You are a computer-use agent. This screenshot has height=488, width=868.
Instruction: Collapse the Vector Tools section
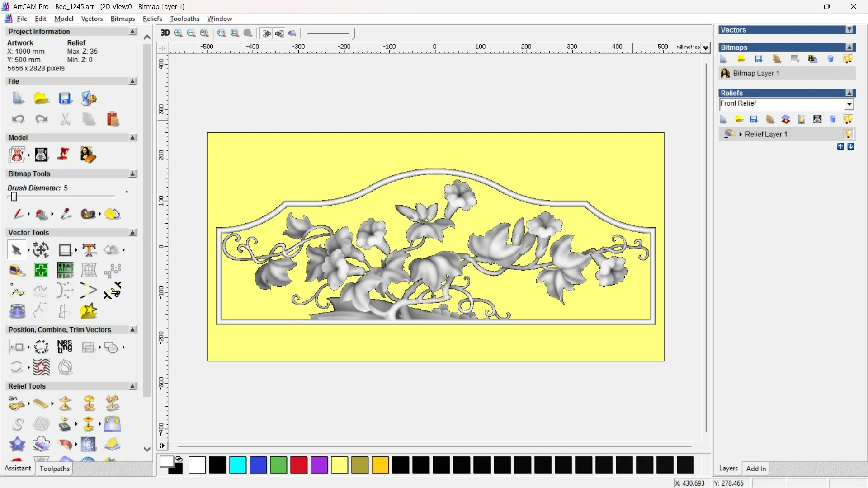point(132,232)
